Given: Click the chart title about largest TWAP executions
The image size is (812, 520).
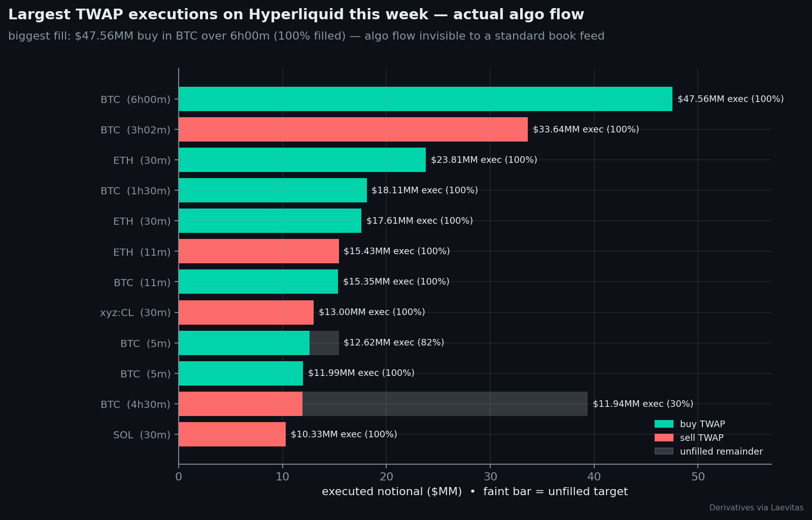Looking at the screenshot, I should click(x=296, y=15).
